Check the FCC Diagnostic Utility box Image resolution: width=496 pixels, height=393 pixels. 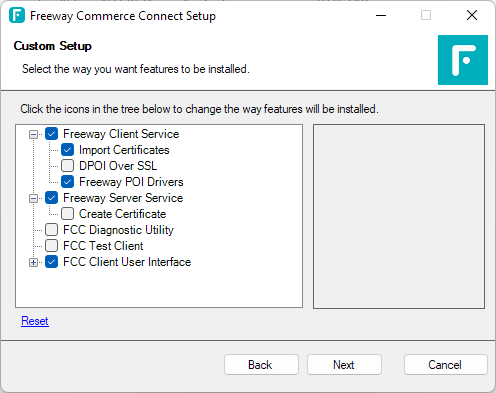tap(52, 230)
